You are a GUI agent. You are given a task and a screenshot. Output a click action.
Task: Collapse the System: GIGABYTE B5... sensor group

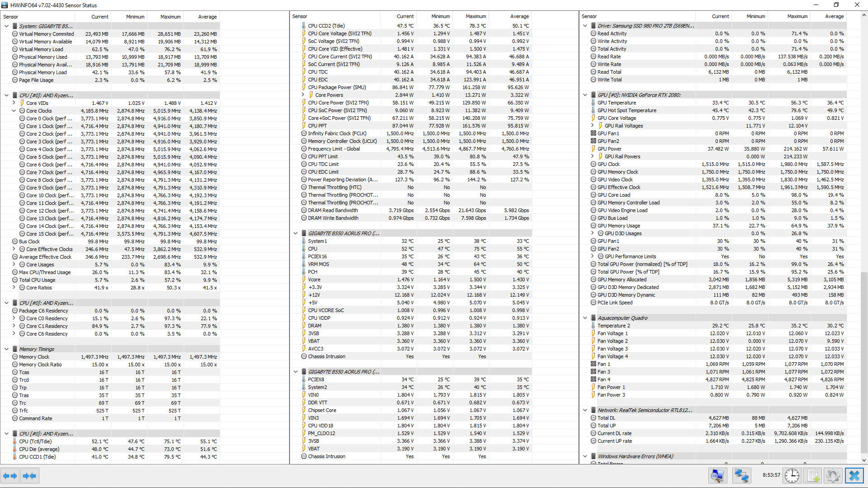(6, 26)
